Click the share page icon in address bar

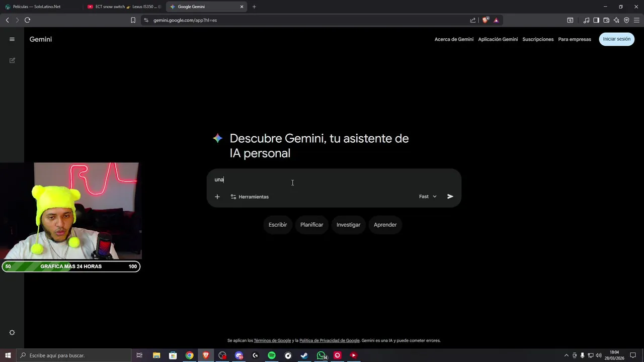click(473, 20)
